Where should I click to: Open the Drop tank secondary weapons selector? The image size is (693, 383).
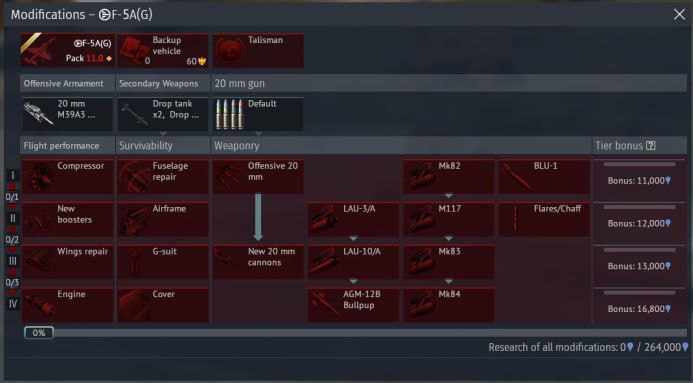coord(163,114)
